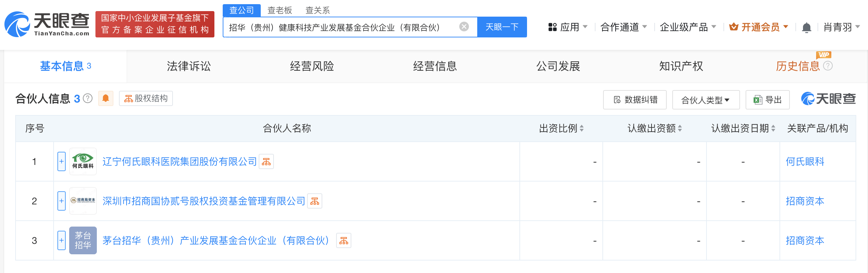Expand row 2 with plus button
Viewport: 868px width, 273px height.
tap(62, 201)
